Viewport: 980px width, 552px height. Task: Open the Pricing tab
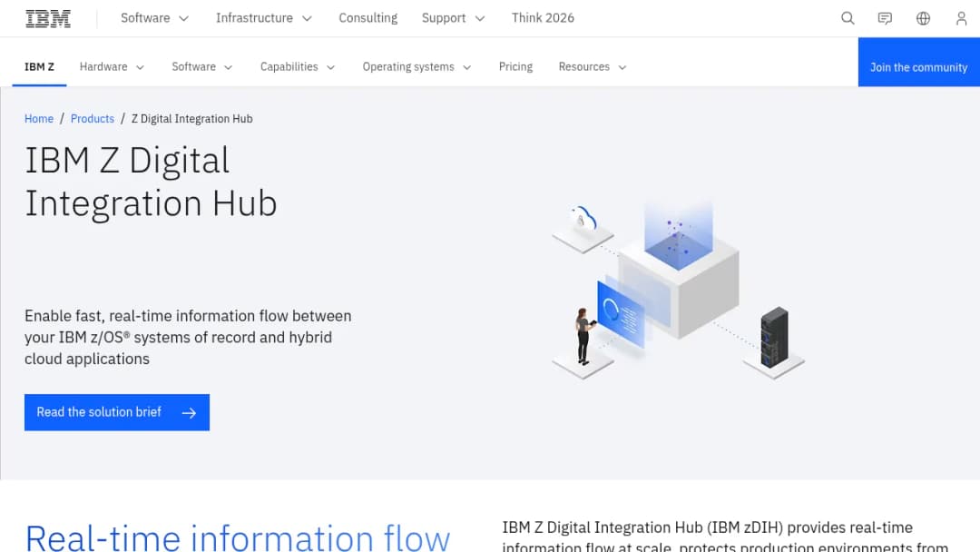(x=515, y=67)
